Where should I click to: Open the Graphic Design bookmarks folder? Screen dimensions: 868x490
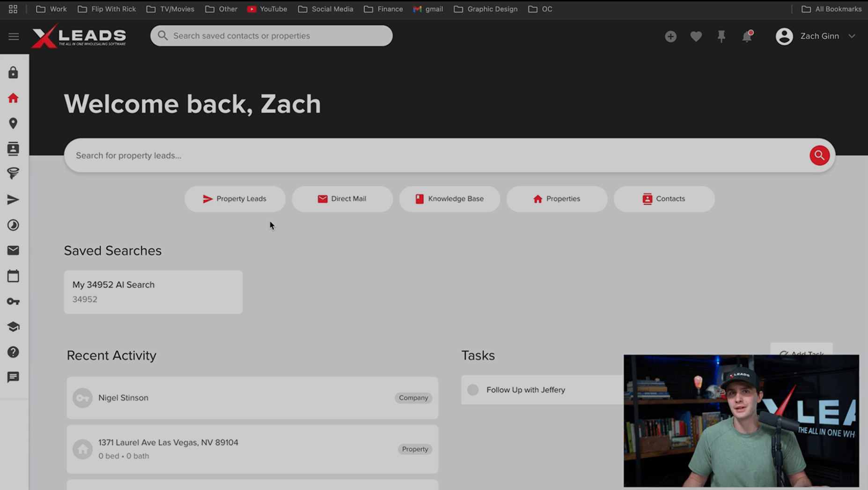(485, 9)
